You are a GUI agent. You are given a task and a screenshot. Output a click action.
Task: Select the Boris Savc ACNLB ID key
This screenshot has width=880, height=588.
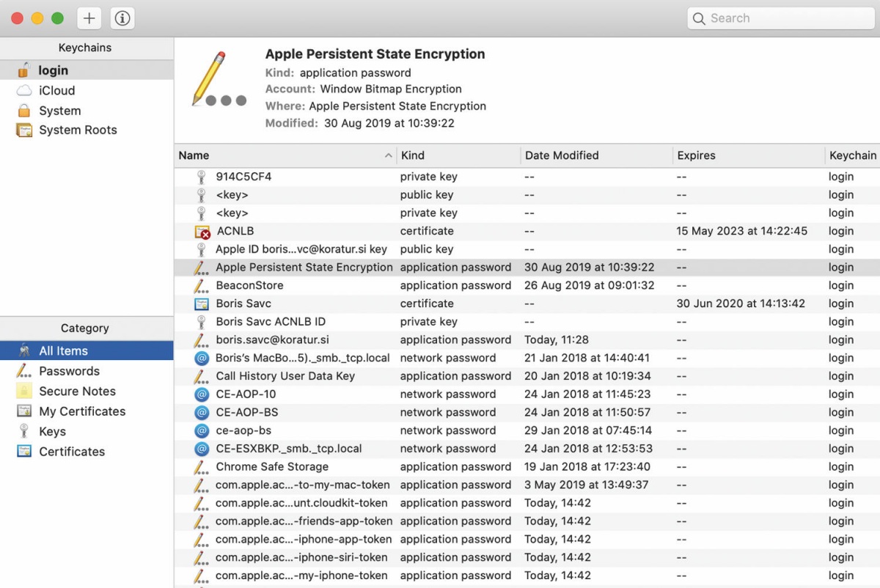[527, 322]
